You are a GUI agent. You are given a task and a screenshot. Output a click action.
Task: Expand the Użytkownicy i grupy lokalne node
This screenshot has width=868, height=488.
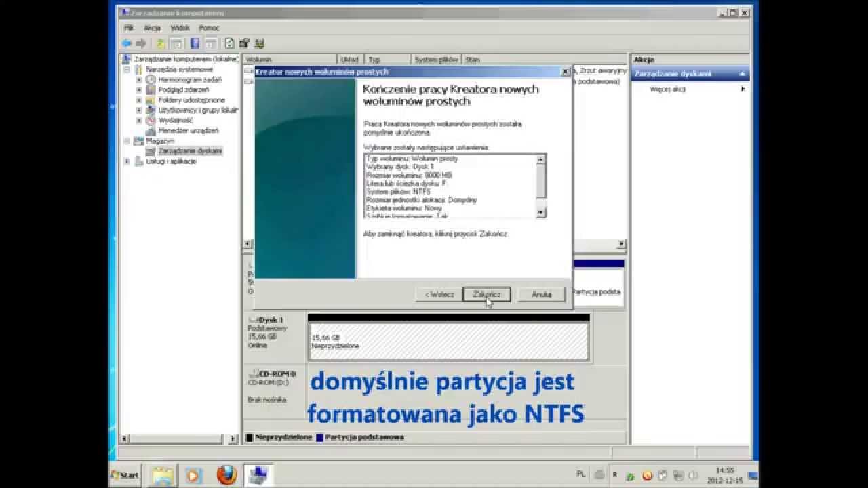tap(139, 110)
